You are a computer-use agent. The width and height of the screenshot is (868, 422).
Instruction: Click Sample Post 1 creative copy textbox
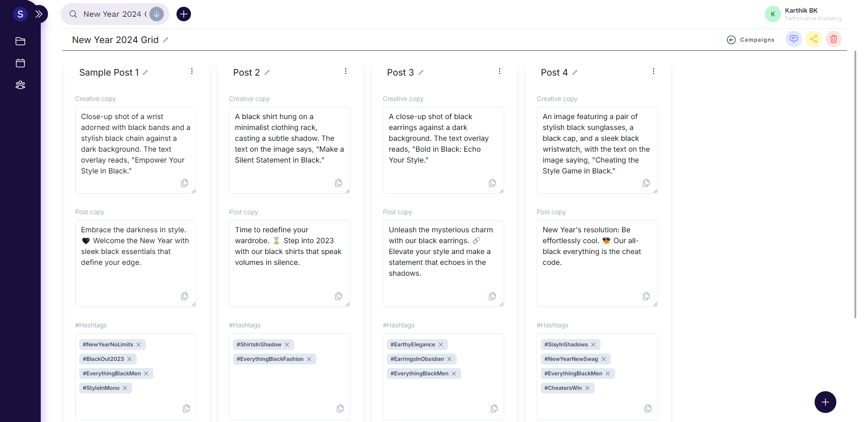point(136,150)
